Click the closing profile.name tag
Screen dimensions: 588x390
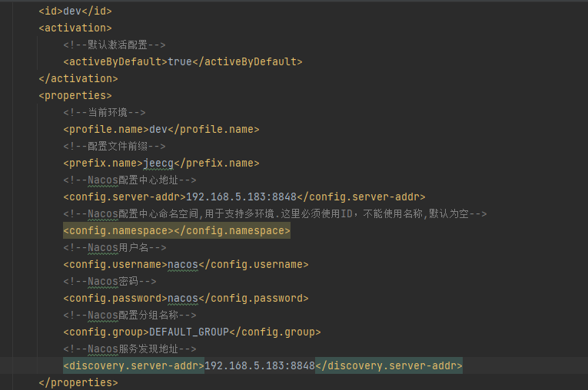pyautogui.click(x=214, y=129)
